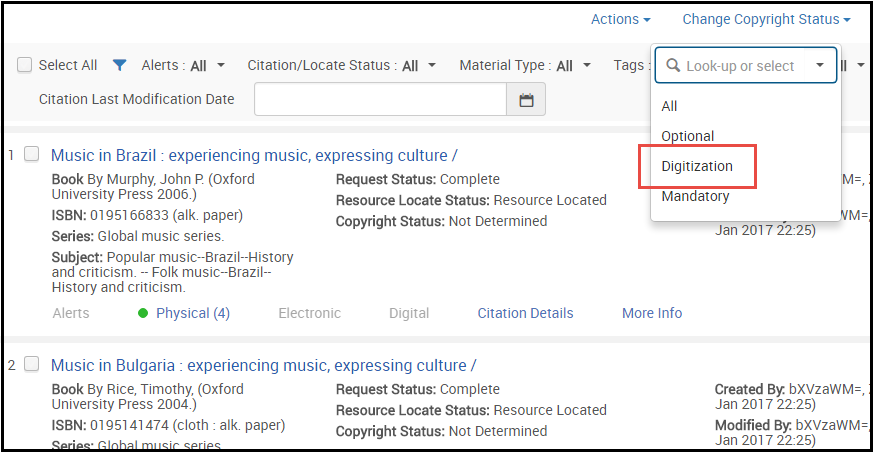Check the box for Music in Bulgaria
This screenshot has height=452, width=873.
click(x=32, y=364)
